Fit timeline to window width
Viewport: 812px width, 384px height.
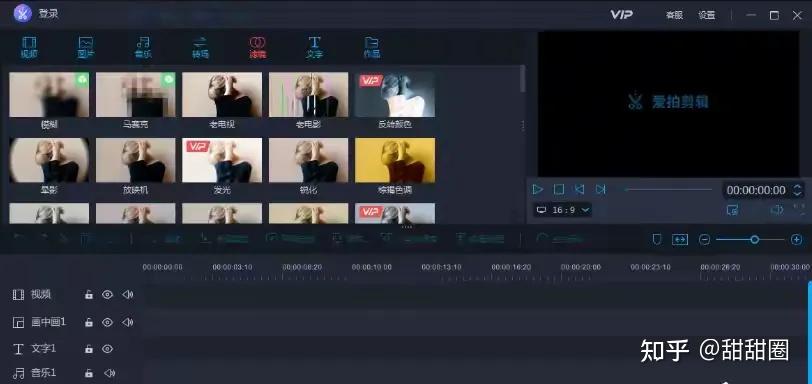click(x=680, y=240)
